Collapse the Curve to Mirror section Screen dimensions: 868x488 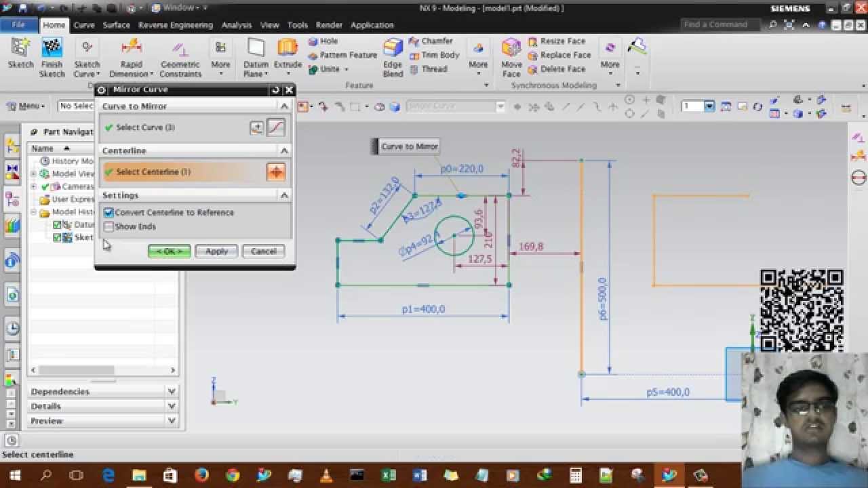point(284,106)
